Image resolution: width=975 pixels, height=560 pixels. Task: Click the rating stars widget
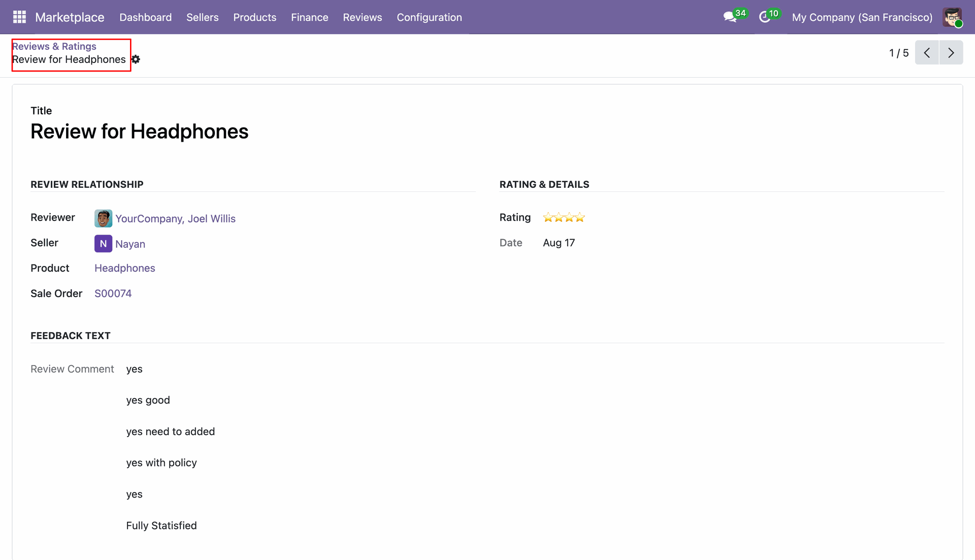point(564,217)
